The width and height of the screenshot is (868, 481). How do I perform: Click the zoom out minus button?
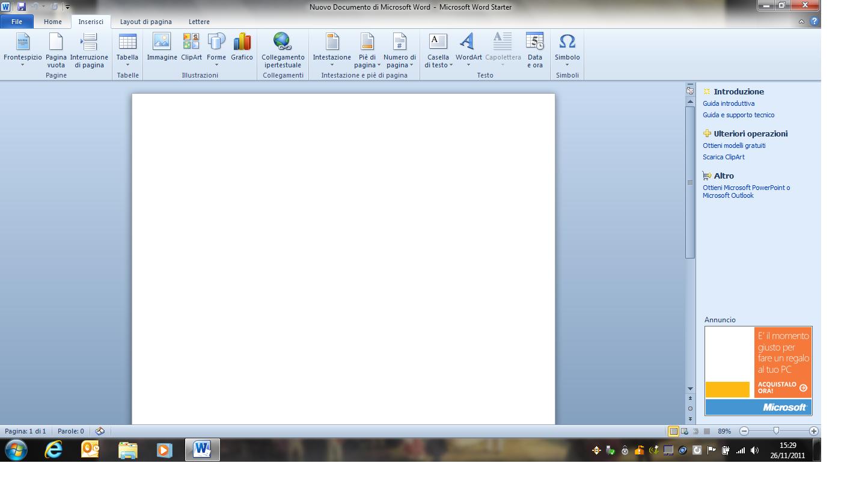click(x=744, y=431)
